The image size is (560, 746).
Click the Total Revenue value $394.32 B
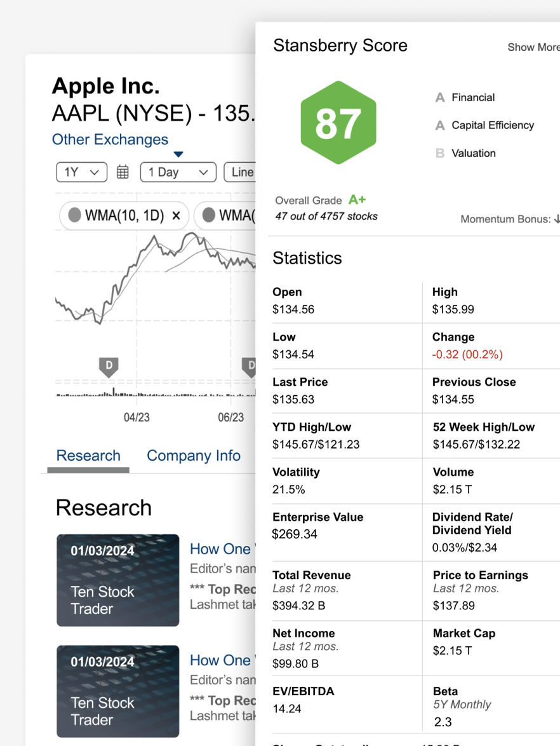tap(298, 606)
